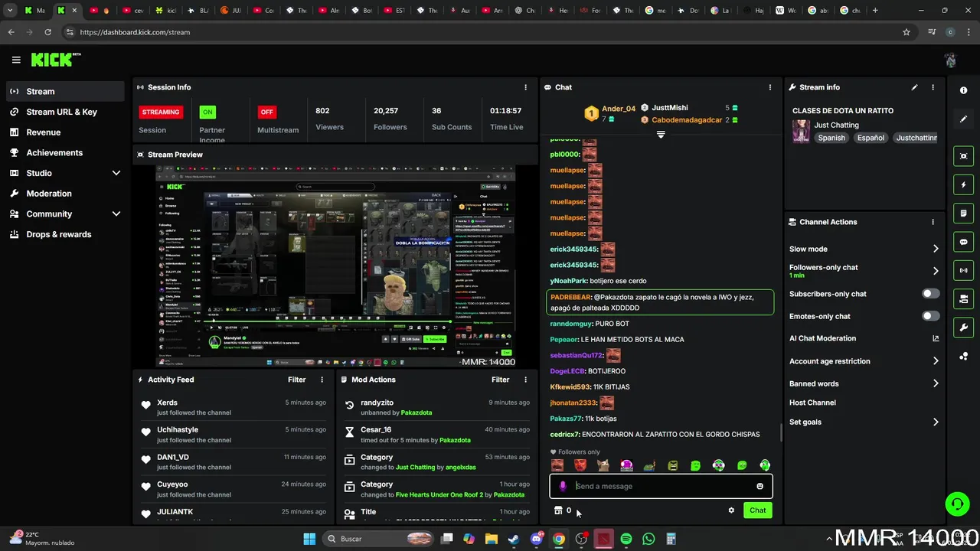
Task: Click the green headset support button
Action: click(957, 504)
